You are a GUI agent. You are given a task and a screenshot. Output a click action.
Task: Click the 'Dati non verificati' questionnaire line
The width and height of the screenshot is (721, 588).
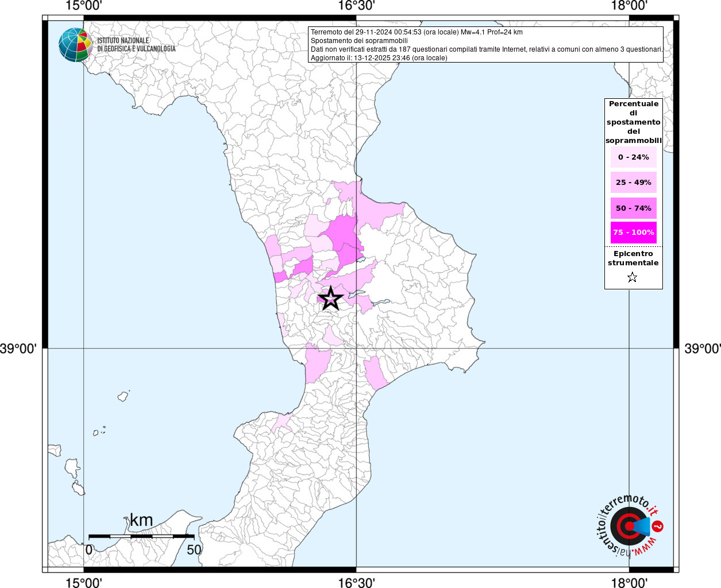tap(487, 49)
